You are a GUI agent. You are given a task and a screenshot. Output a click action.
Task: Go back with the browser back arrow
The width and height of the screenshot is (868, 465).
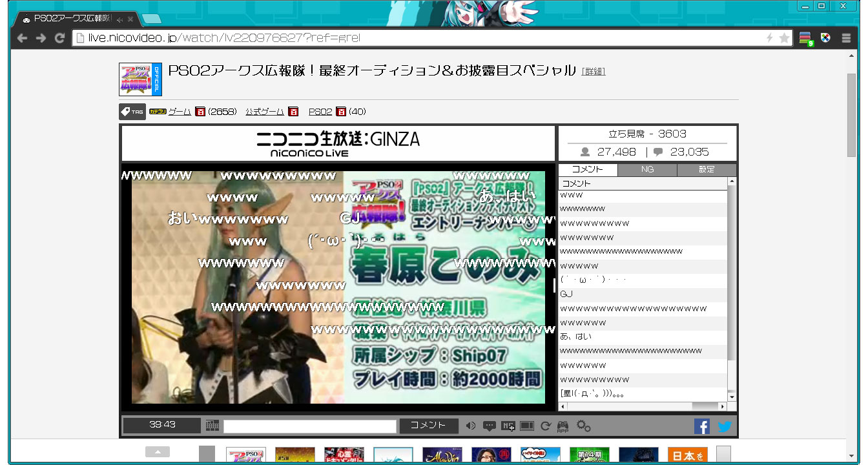[23, 38]
